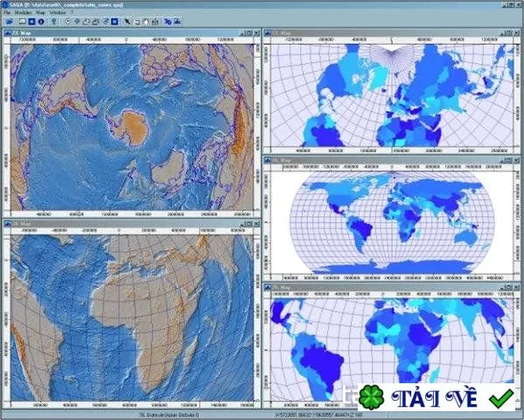524x420 pixels.
Task: Click the Africa relief map view
Action: [132, 318]
